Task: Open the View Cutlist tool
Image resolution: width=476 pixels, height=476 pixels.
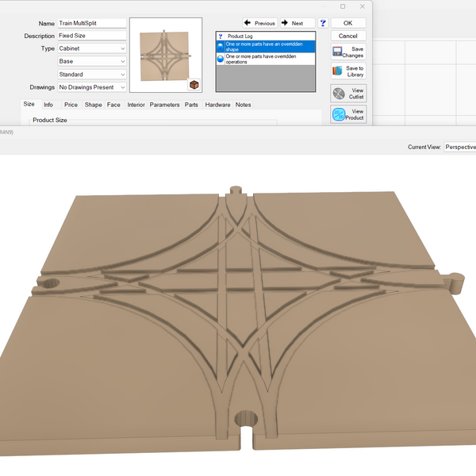Action: 348,93
